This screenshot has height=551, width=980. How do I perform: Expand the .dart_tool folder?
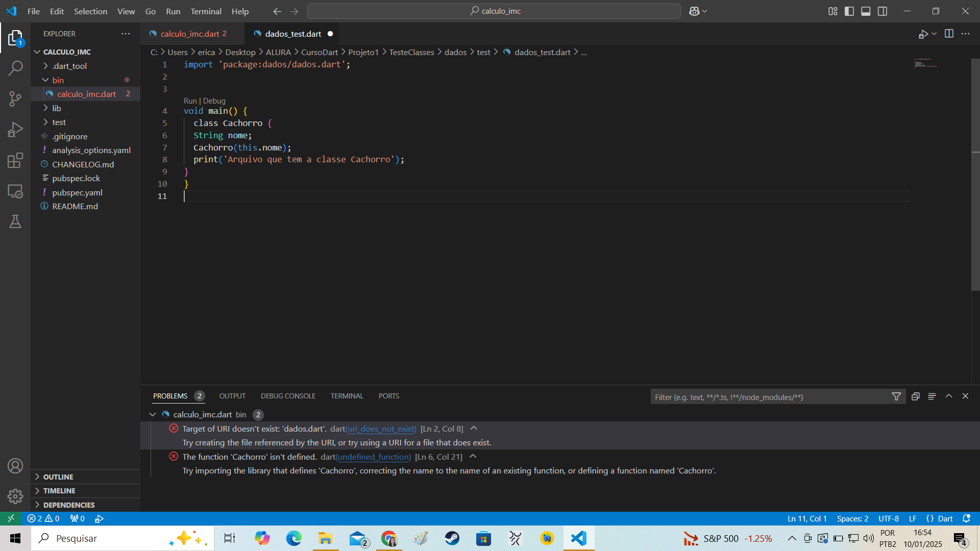[46, 66]
